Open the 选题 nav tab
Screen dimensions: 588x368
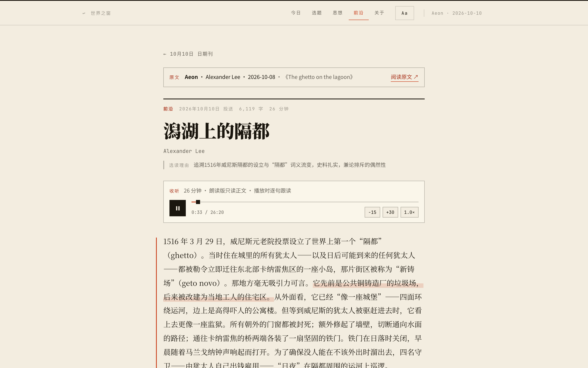pyautogui.click(x=317, y=13)
